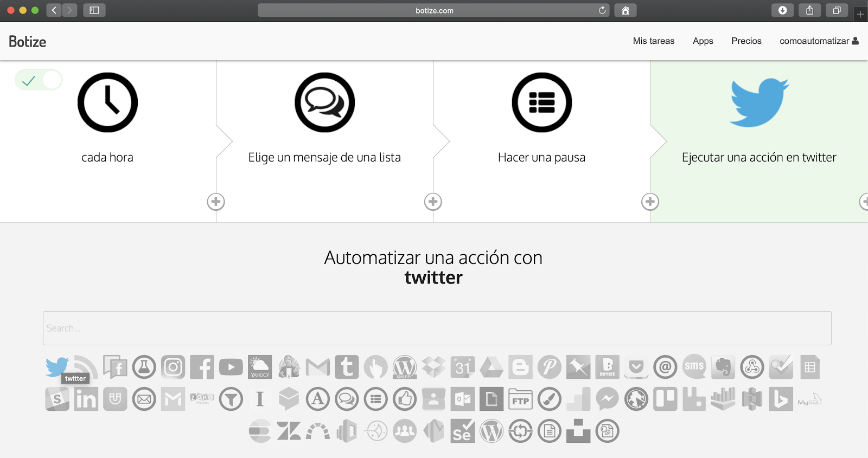Screen dimensions: 868x458
Task: Choose the laboratory flask app icon
Action: click(x=144, y=367)
